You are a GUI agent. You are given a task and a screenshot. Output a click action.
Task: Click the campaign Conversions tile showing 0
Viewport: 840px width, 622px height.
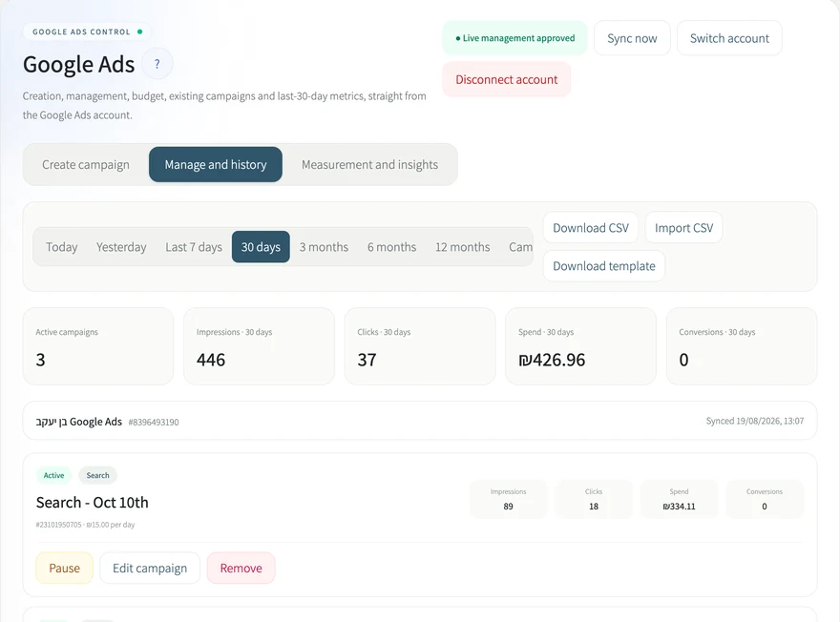(765, 500)
